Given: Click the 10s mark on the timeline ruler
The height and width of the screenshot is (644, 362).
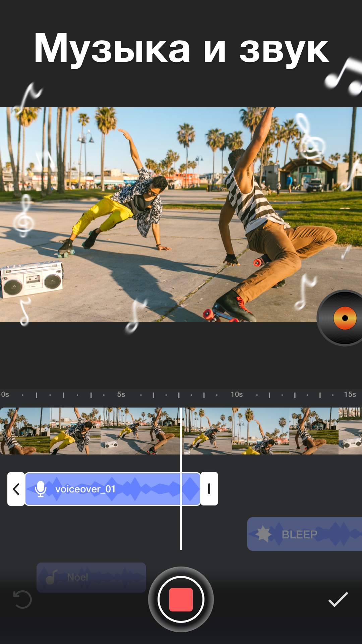Looking at the screenshot, I should pos(237,394).
